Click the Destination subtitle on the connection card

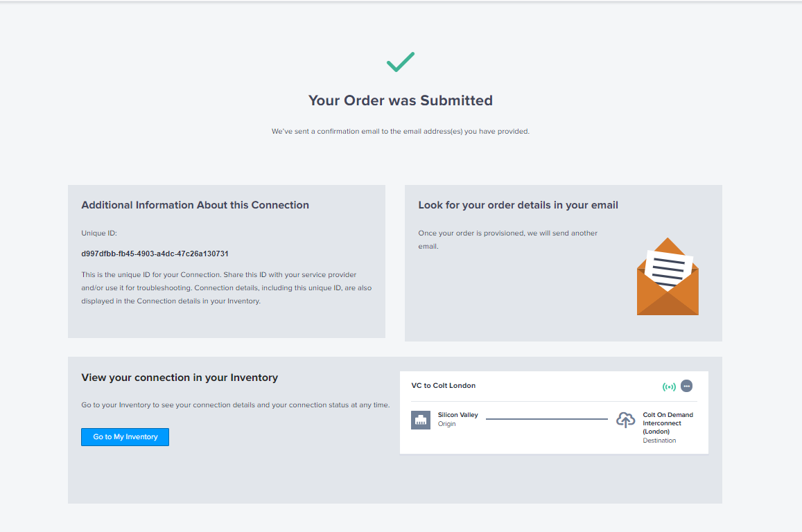tap(659, 440)
